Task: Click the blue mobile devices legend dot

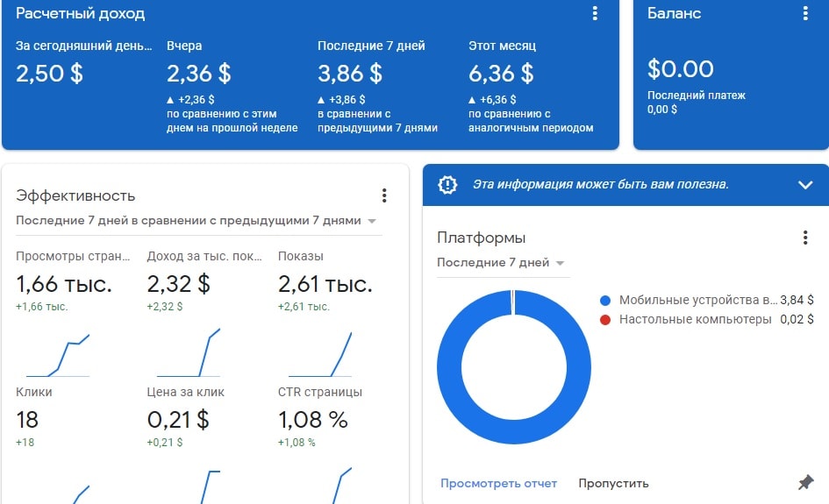Action: 605,301
